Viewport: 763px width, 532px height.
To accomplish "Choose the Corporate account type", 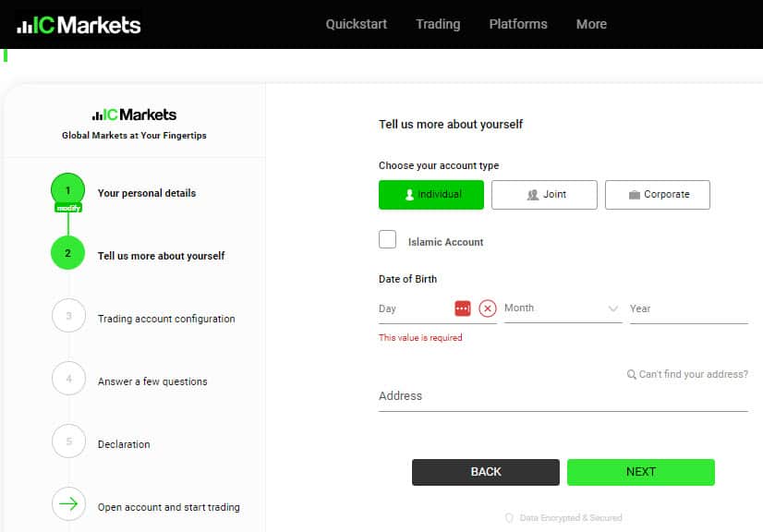I will click(x=658, y=195).
